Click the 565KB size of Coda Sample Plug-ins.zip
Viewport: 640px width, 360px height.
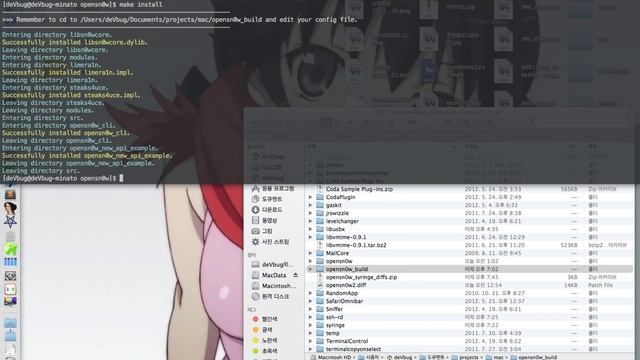[569, 189]
